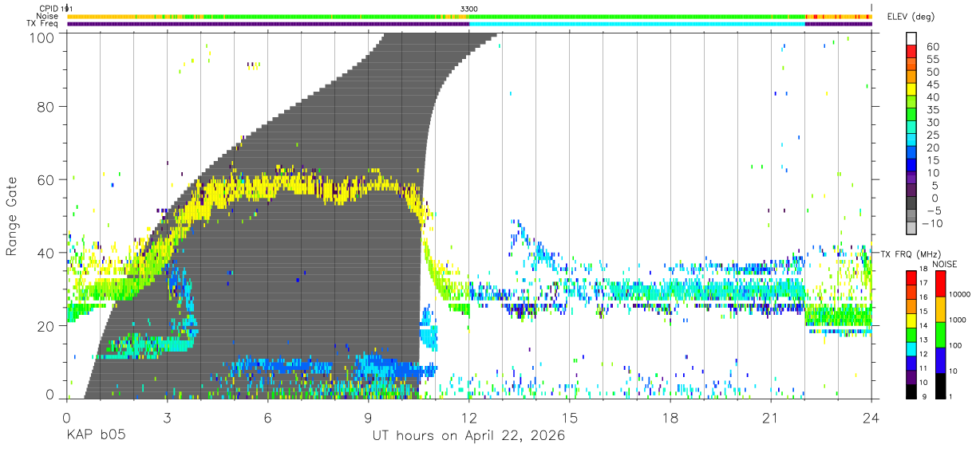The height and width of the screenshot is (452, 980).
Task: Click the ELEV (deg) legend title
Action: coord(911,16)
